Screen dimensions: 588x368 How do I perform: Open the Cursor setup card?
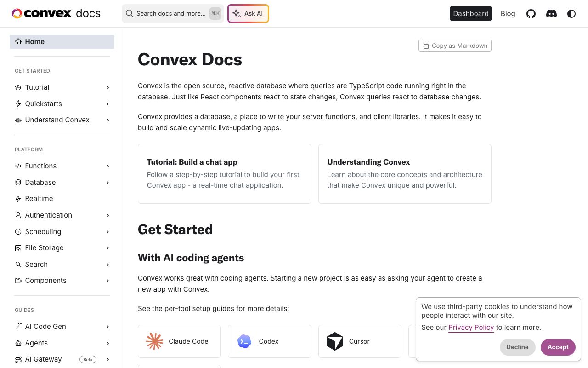tap(360, 341)
